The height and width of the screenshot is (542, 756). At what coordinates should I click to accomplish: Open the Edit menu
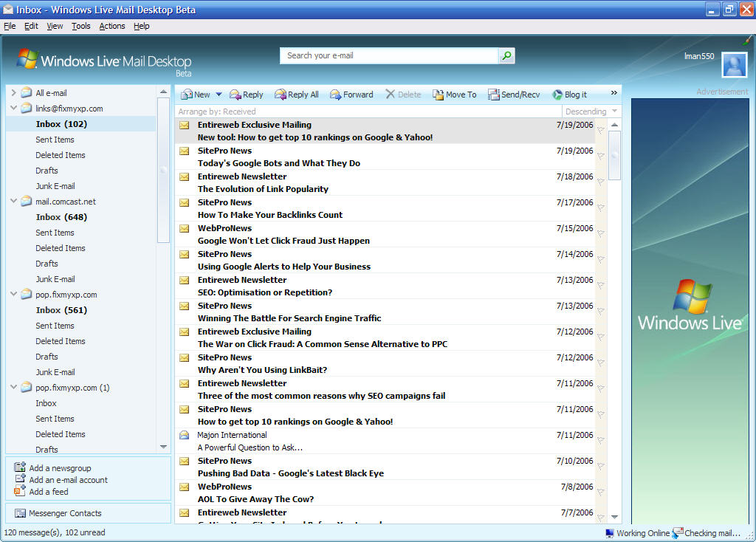pyautogui.click(x=31, y=26)
